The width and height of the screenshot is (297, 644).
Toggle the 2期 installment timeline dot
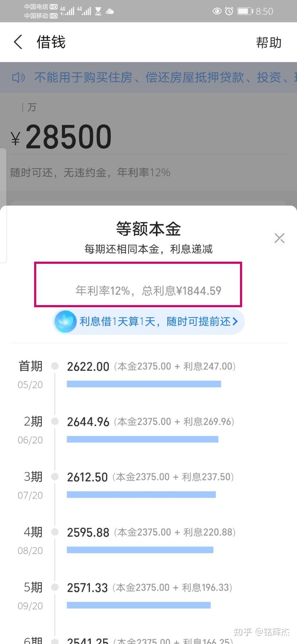tap(55, 421)
